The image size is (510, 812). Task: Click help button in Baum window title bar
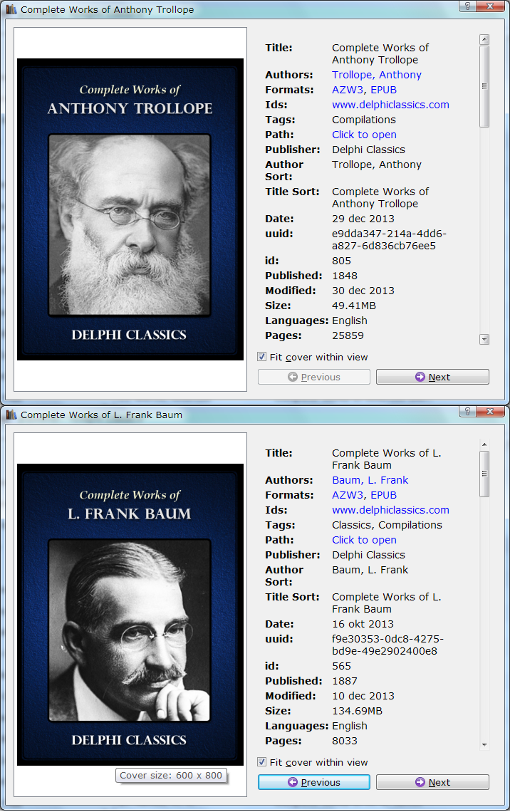[x=467, y=411]
